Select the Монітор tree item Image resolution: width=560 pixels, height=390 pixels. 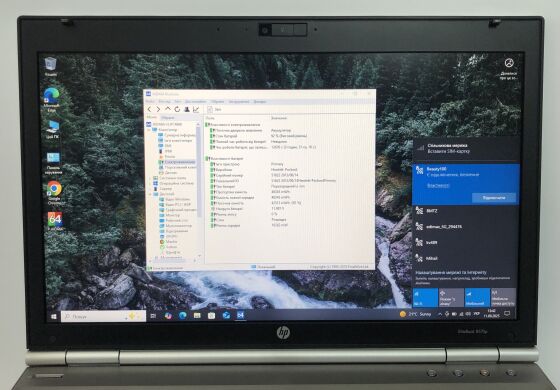click(172, 215)
